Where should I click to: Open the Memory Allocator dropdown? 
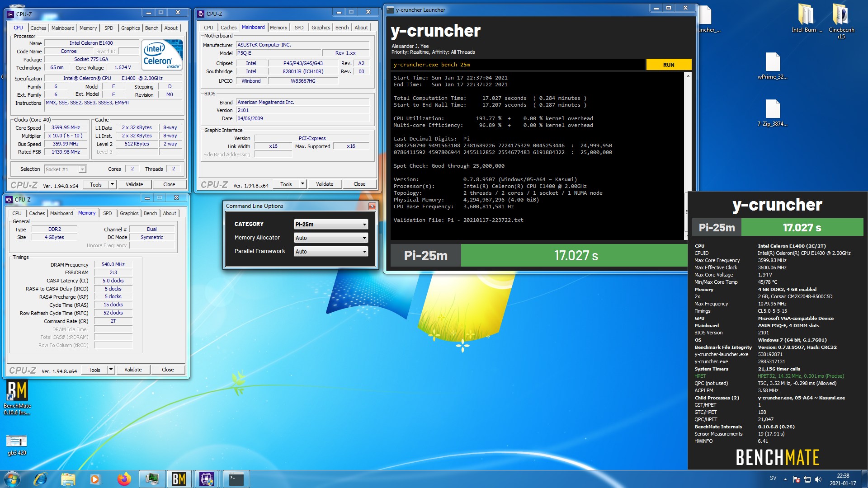click(x=331, y=238)
